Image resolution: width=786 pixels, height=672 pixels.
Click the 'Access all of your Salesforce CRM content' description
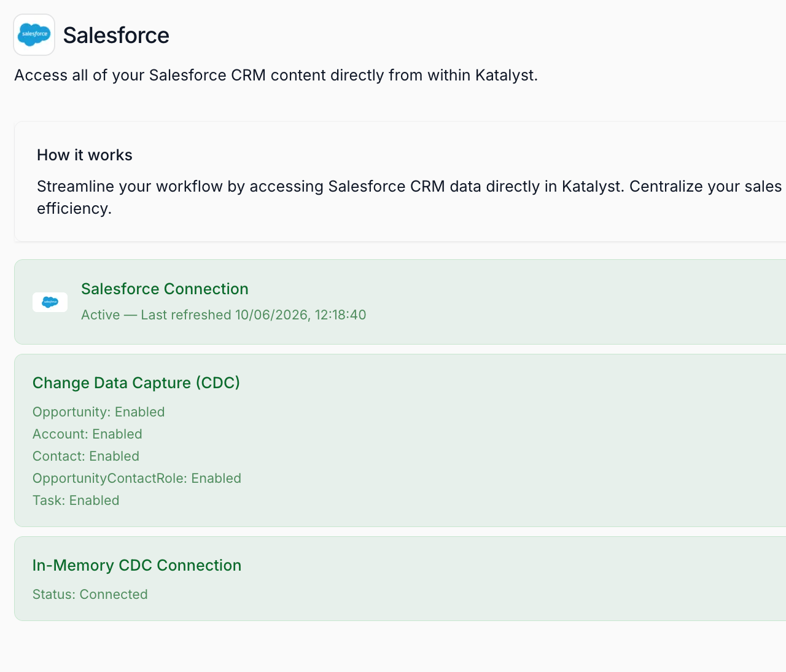276,75
